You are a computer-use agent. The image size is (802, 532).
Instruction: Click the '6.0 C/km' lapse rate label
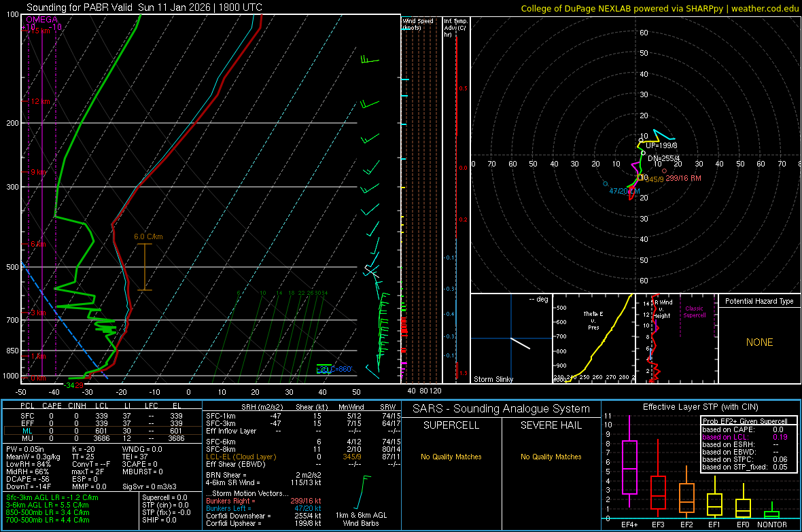[148, 237]
